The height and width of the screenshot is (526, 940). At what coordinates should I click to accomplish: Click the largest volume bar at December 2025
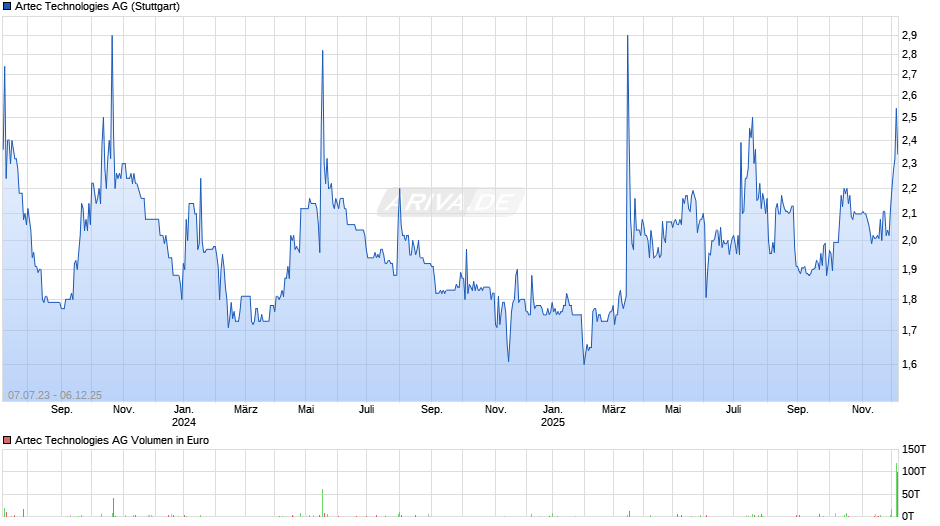click(x=897, y=490)
